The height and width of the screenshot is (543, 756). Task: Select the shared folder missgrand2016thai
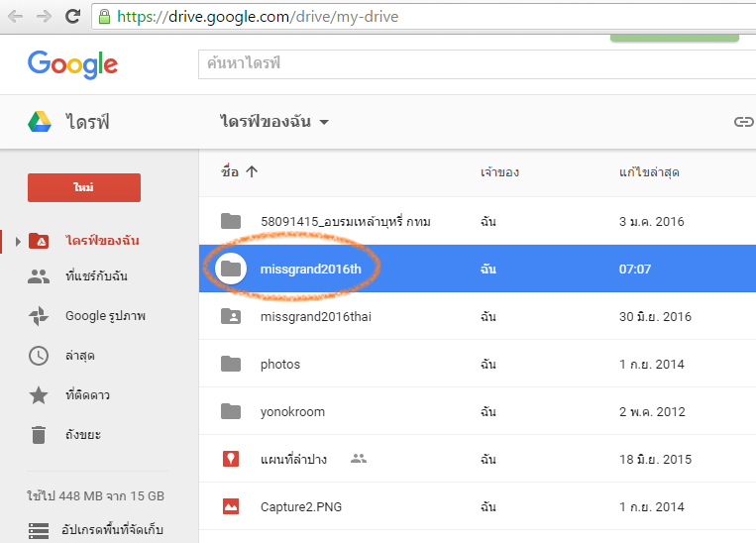tap(321, 316)
